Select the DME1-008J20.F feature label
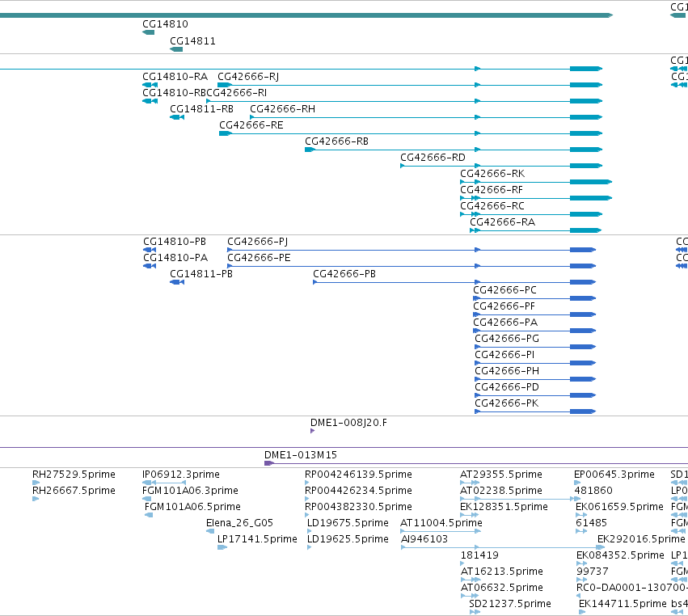The width and height of the screenshot is (688, 616). [x=348, y=423]
